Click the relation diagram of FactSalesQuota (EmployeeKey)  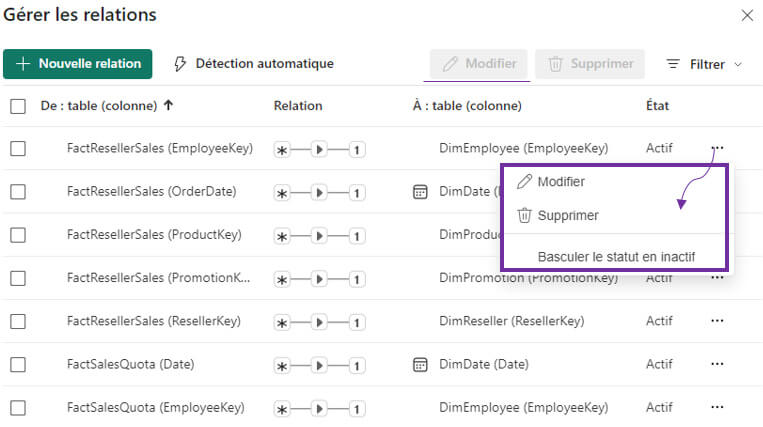coord(319,409)
